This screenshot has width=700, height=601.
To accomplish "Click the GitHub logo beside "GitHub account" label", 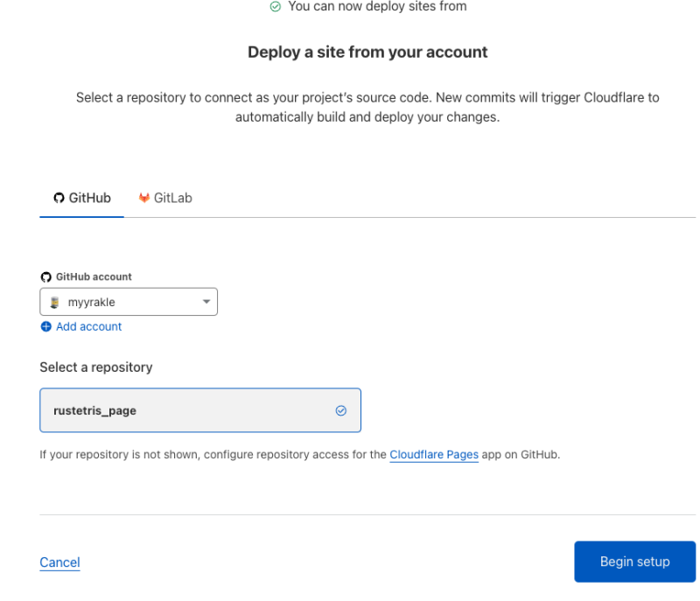I will coord(46,276).
